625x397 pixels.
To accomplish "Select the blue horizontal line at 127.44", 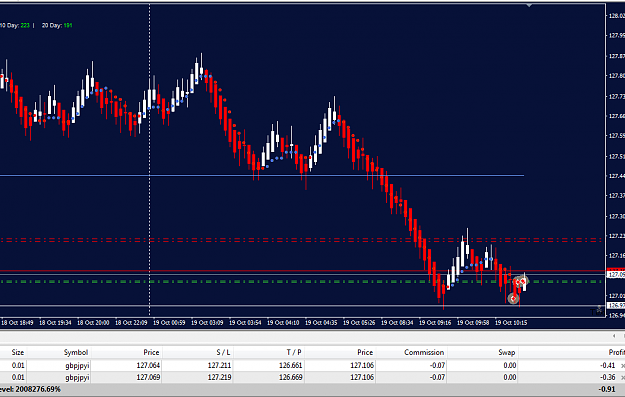I will (x=262, y=175).
